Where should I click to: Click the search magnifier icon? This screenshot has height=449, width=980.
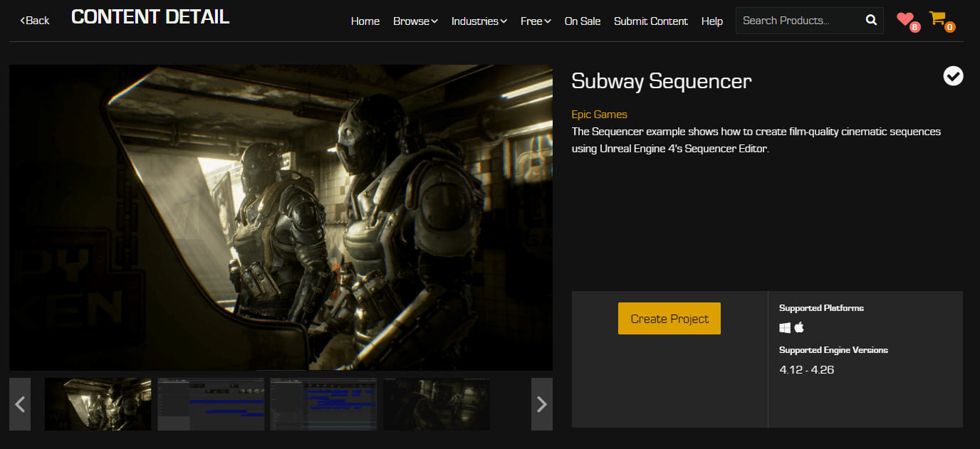pos(872,21)
